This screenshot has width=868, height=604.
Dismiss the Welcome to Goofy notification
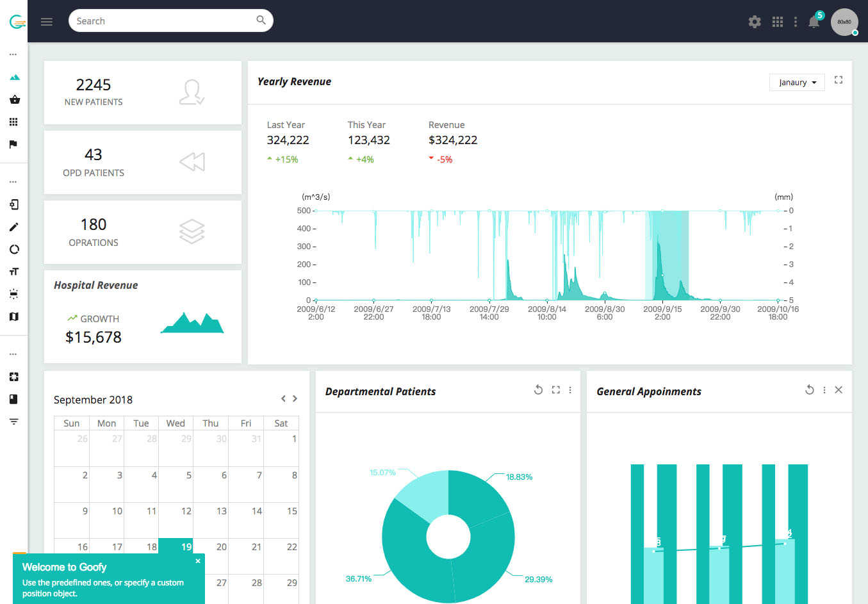click(198, 560)
